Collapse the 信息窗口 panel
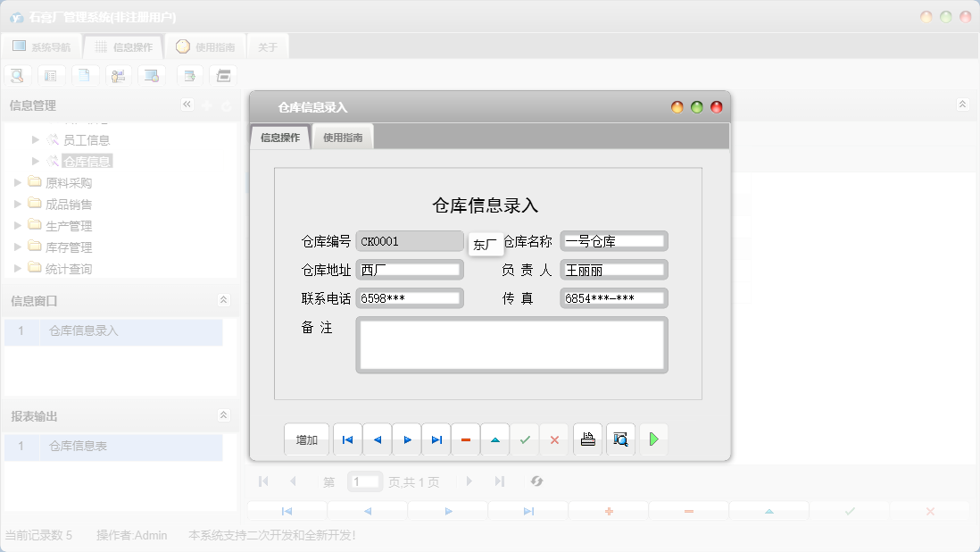Viewport: 980px width, 552px height. click(x=224, y=301)
